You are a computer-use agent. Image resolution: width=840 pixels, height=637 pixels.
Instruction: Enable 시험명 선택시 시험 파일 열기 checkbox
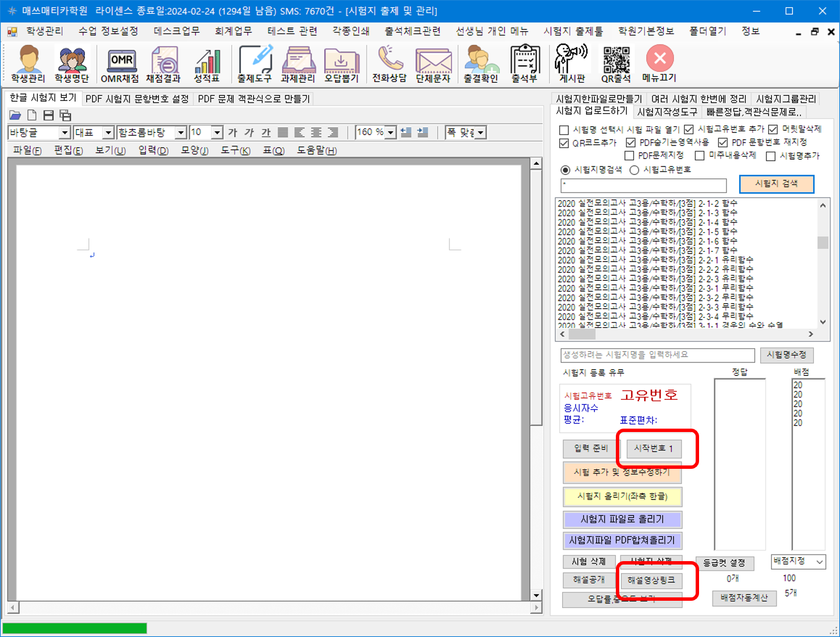[x=564, y=130]
